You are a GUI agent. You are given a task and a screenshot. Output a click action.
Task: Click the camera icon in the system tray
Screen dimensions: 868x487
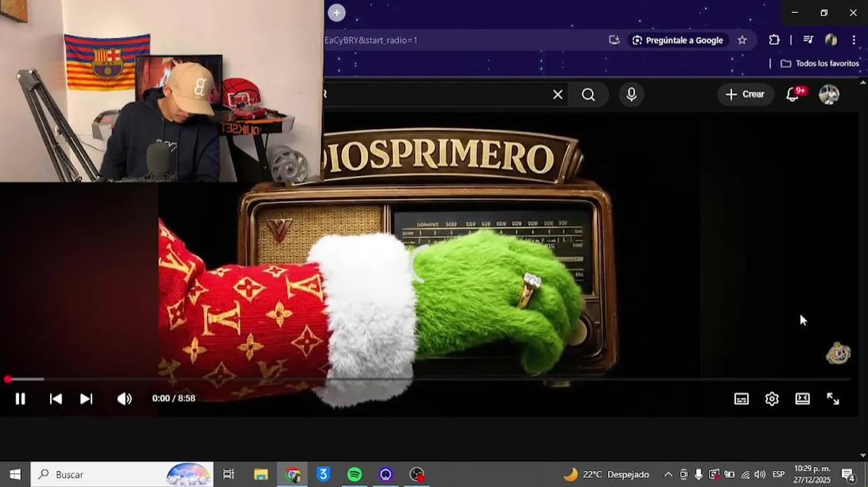pyautogui.click(x=683, y=474)
